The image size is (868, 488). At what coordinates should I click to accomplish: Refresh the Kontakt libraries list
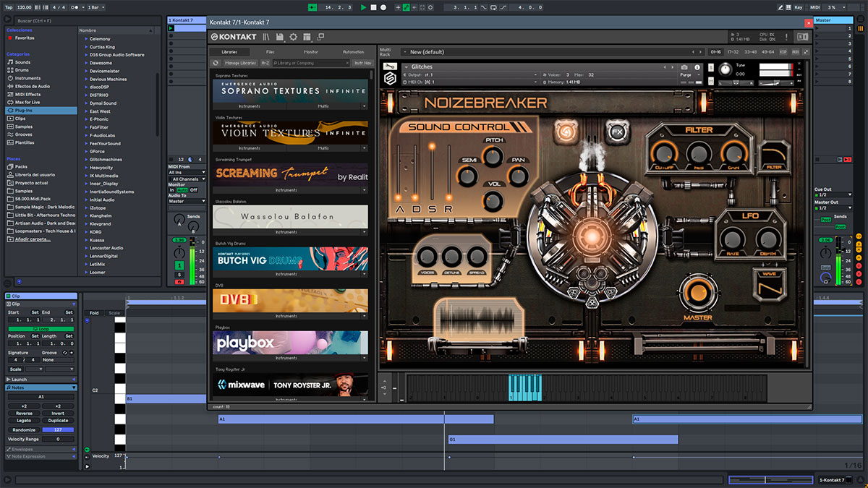216,63
